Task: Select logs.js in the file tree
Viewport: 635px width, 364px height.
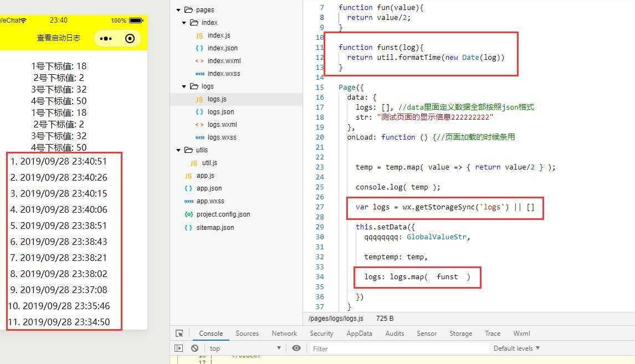Action: click(217, 99)
